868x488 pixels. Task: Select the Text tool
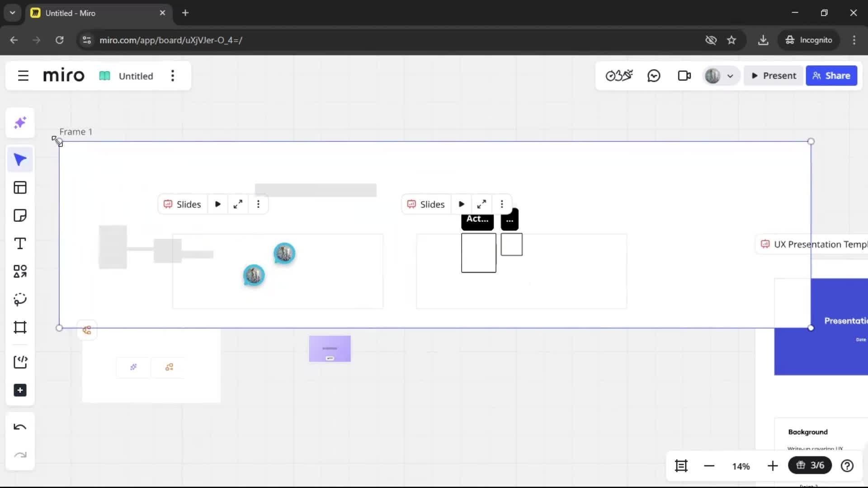tap(20, 244)
